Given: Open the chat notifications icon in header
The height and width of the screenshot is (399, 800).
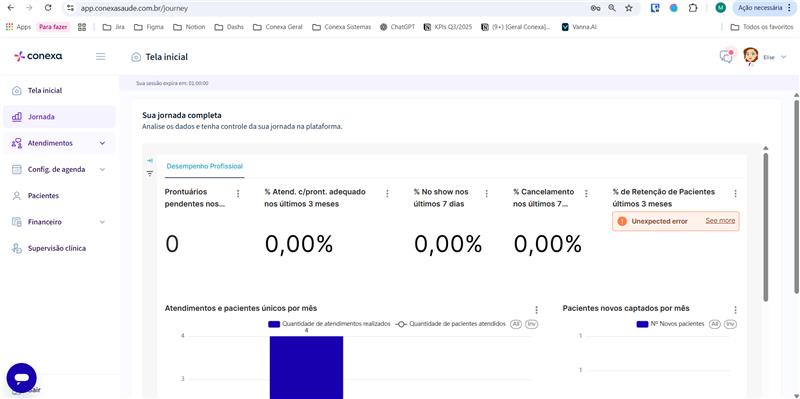Looking at the screenshot, I should click(x=726, y=56).
